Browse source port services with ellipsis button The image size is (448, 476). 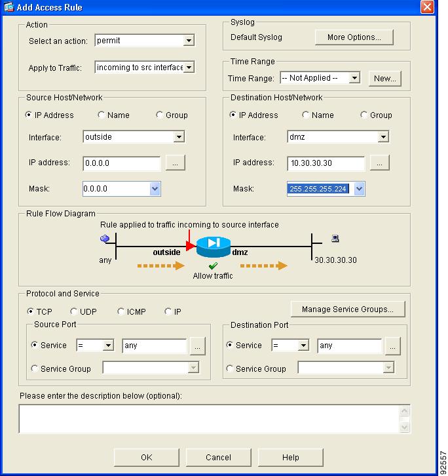point(197,346)
